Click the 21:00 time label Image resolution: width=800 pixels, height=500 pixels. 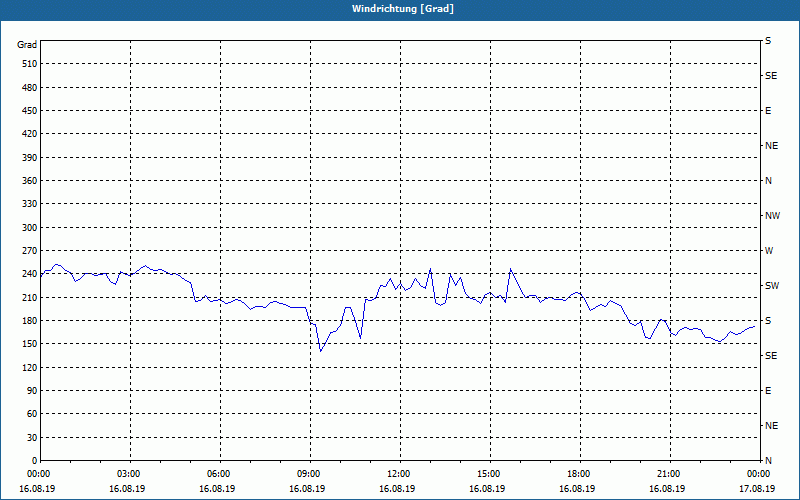click(669, 474)
